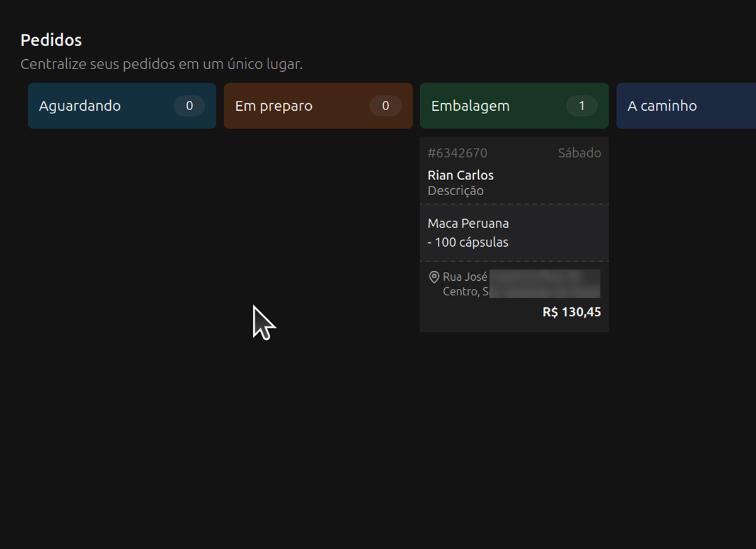This screenshot has width=756, height=549.
Task: Click the Em preparo count badge
Action: pyautogui.click(x=386, y=106)
